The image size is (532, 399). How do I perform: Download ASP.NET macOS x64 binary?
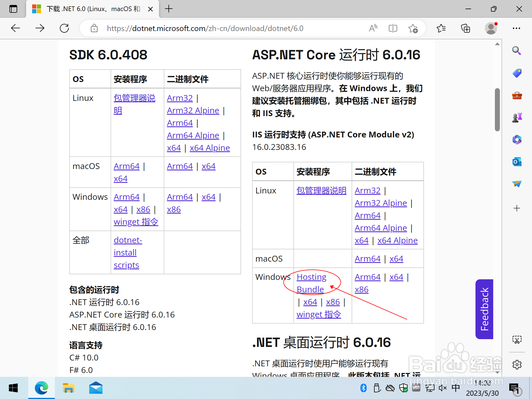[x=396, y=259]
